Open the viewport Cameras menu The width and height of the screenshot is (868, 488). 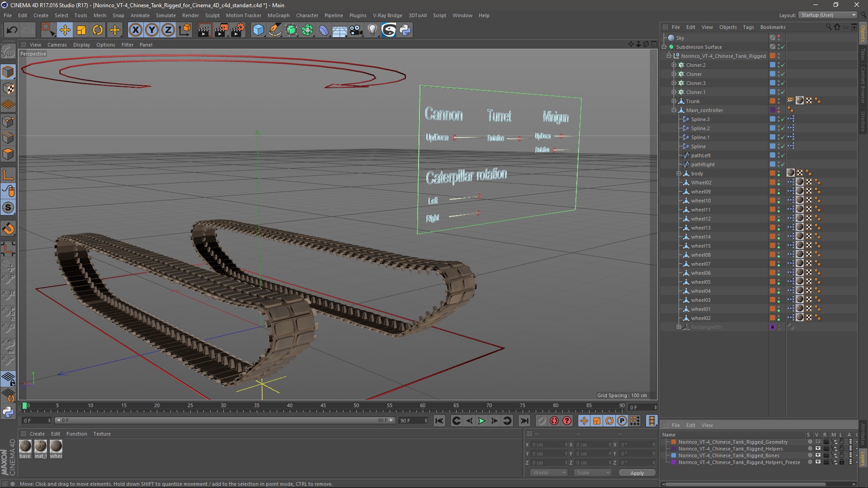click(x=57, y=45)
